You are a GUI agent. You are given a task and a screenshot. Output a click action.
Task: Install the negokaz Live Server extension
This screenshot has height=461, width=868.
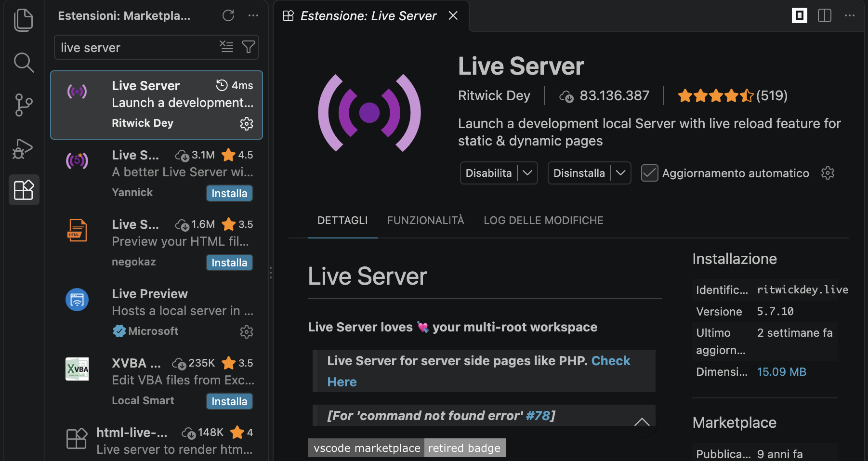pos(229,263)
